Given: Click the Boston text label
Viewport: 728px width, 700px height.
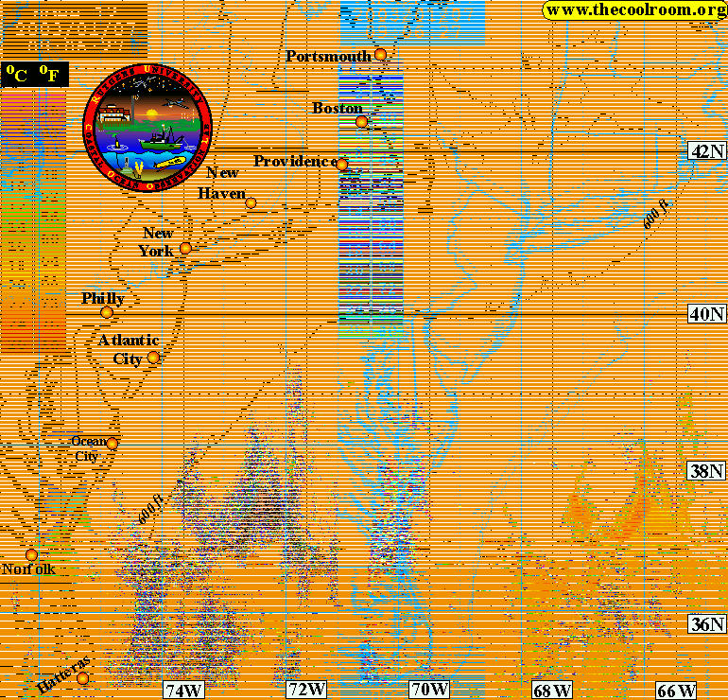Looking at the screenshot, I should coord(338,108).
